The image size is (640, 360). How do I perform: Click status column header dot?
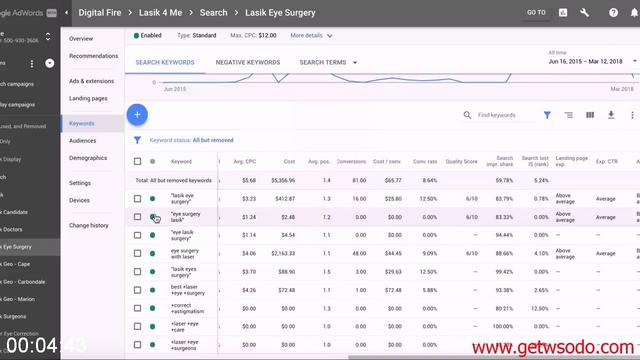152,162
